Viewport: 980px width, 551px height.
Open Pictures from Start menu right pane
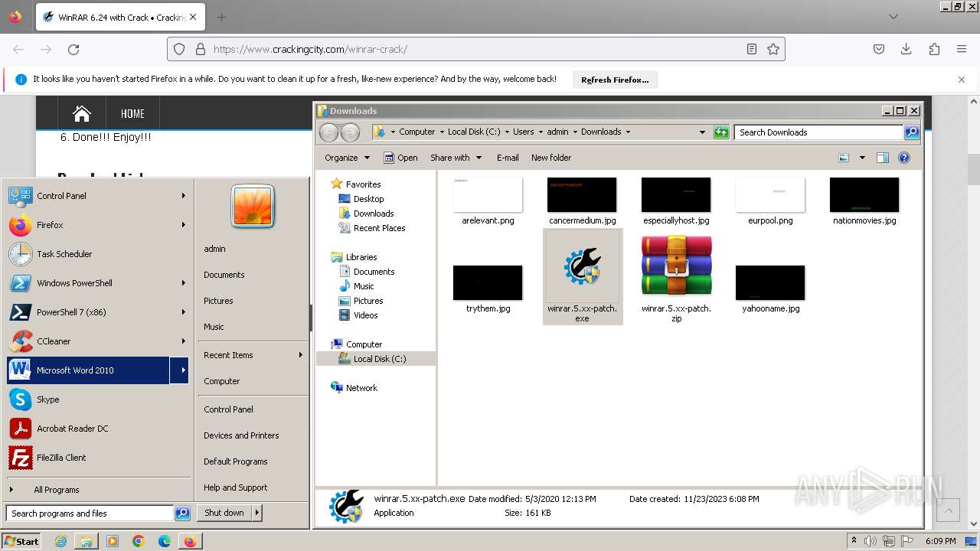[x=253, y=301]
